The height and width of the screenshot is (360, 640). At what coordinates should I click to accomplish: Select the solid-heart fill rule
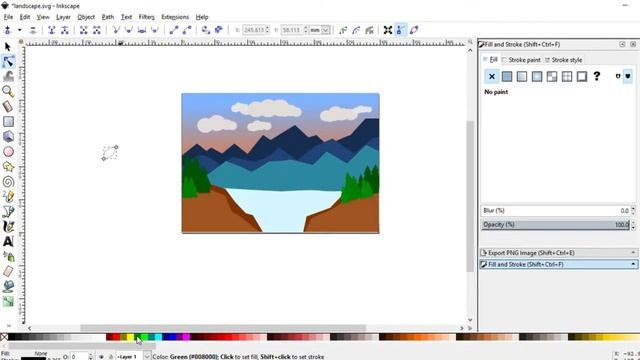628,76
